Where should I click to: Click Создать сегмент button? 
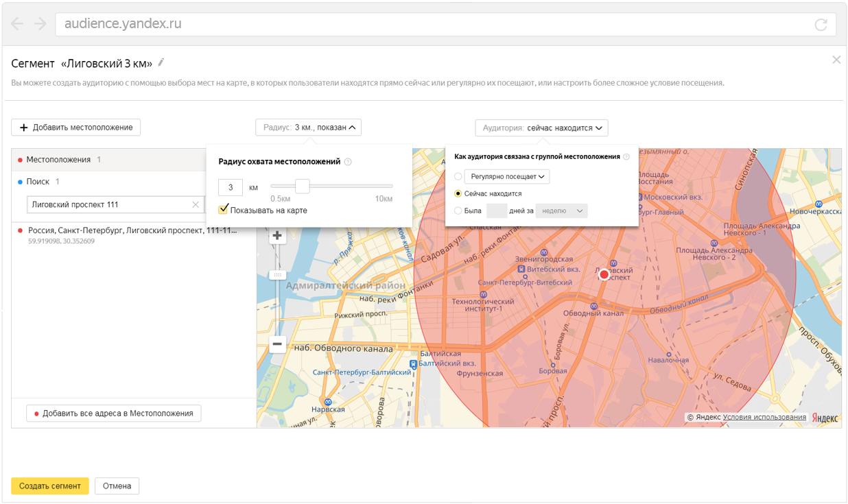tap(50, 486)
